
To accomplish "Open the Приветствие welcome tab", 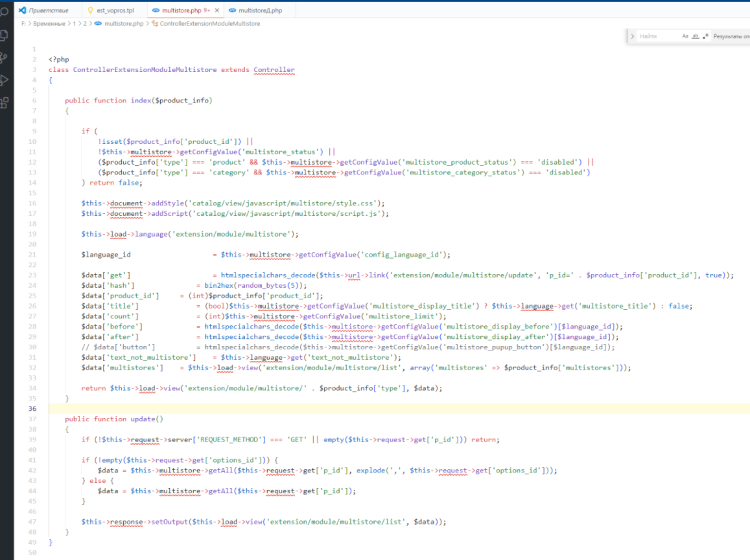I will point(48,9).
